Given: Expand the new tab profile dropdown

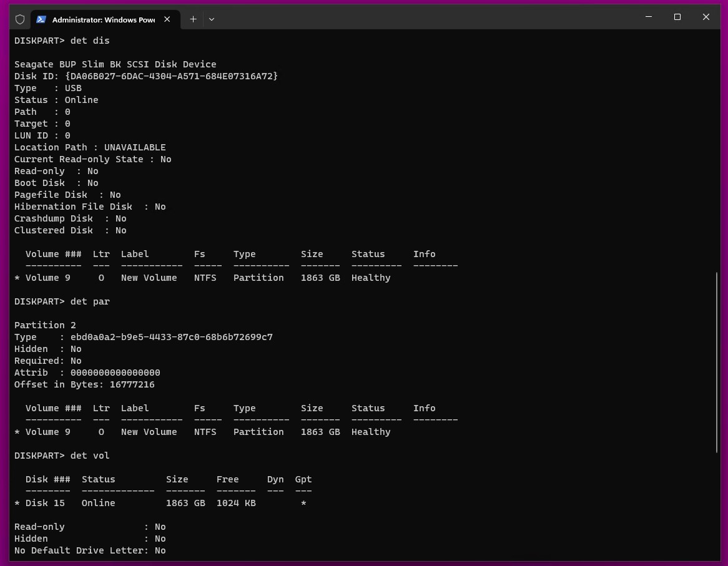Looking at the screenshot, I should click(x=212, y=19).
